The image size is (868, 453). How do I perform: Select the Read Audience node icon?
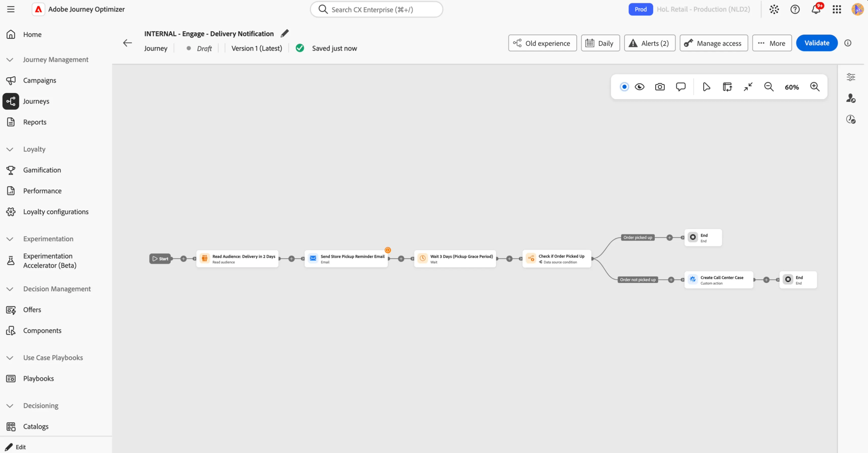click(x=204, y=258)
